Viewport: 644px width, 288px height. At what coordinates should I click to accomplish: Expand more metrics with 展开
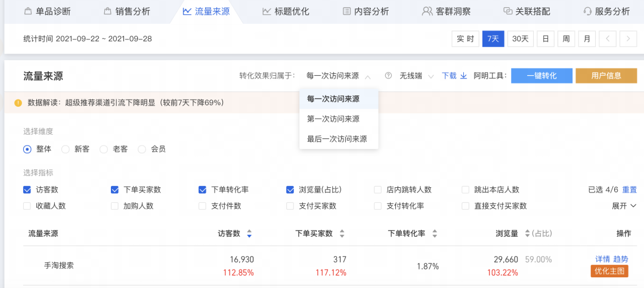click(x=624, y=206)
